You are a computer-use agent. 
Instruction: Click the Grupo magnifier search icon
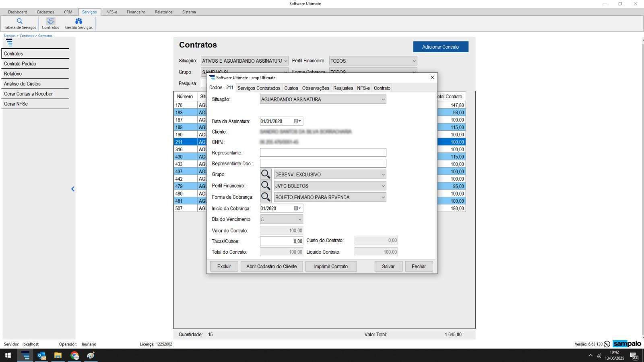tap(266, 174)
